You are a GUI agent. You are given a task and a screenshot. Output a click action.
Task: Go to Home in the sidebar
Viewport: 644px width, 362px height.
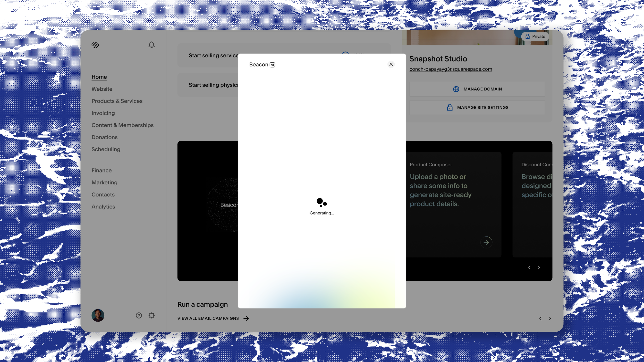(99, 77)
